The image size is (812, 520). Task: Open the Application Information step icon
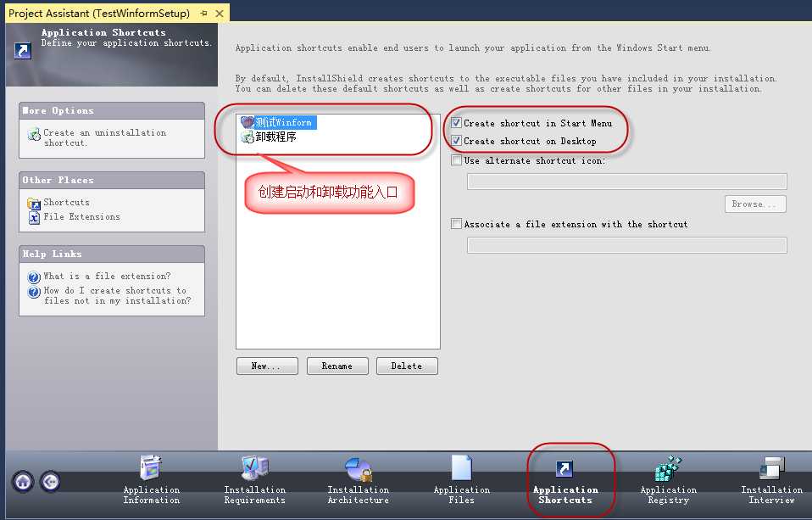[151, 467]
